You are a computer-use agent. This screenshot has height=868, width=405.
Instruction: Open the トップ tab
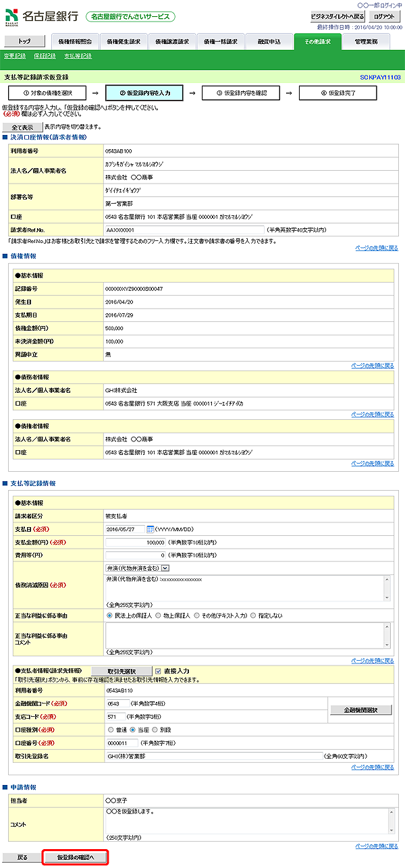tap(24, 41)
